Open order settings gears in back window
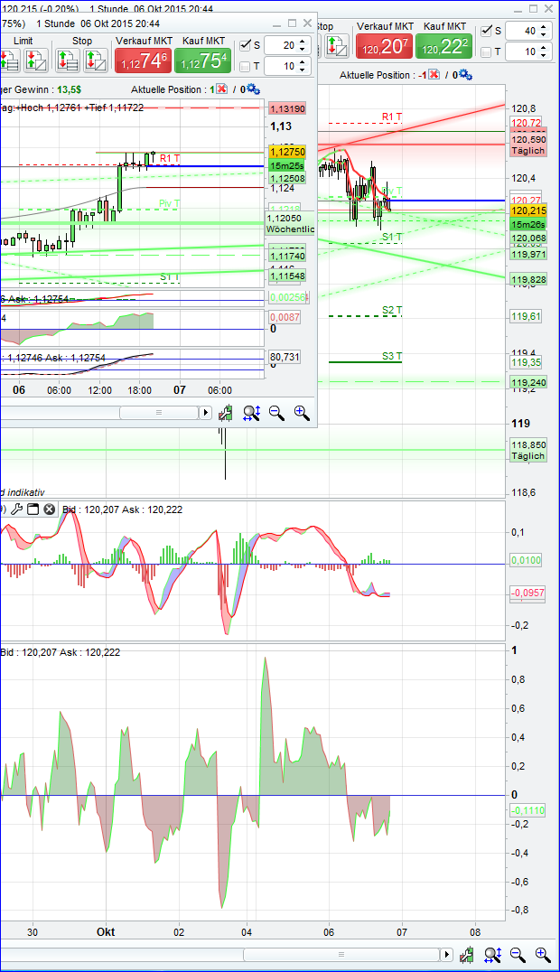The image size is (560, 972). pyautogui.click(x=466, y=75)
